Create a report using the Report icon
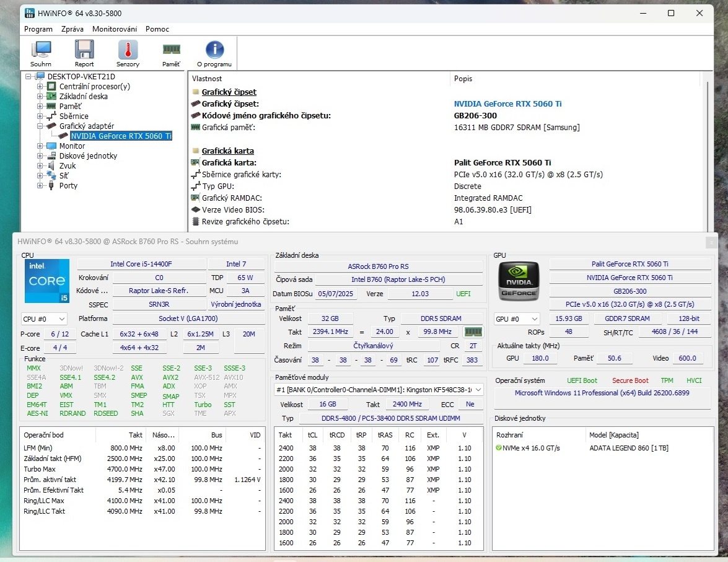The image size is (728, 562). click(x=84, y=53)
